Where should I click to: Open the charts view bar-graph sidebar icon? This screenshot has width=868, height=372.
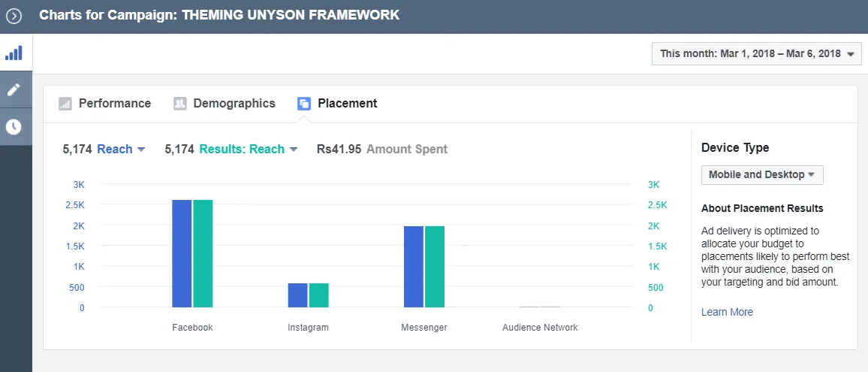click(x=14, y=53)
